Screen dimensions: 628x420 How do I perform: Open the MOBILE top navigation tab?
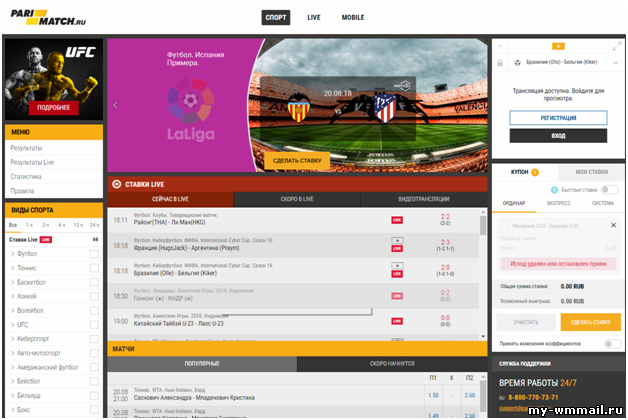[x=353, y=17]
